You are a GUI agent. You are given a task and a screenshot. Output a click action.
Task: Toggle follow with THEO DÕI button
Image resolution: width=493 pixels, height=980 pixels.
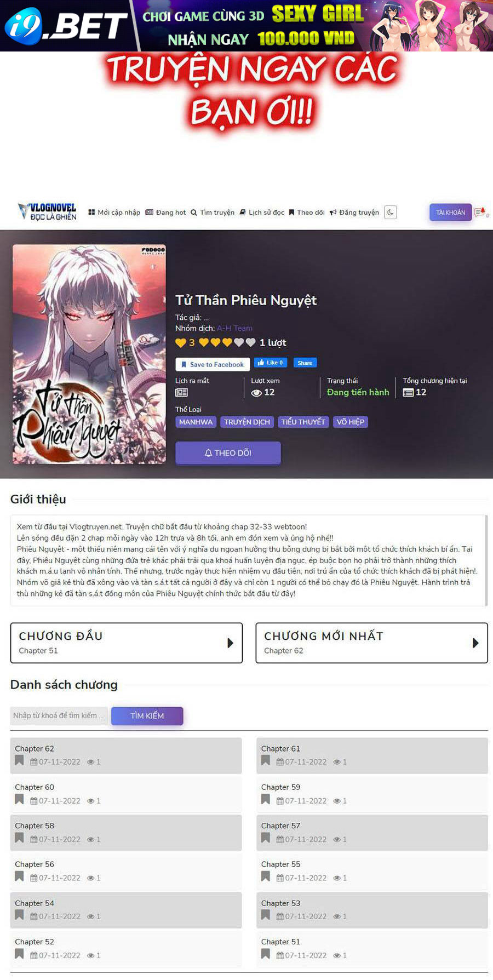[x=228, y=453]
